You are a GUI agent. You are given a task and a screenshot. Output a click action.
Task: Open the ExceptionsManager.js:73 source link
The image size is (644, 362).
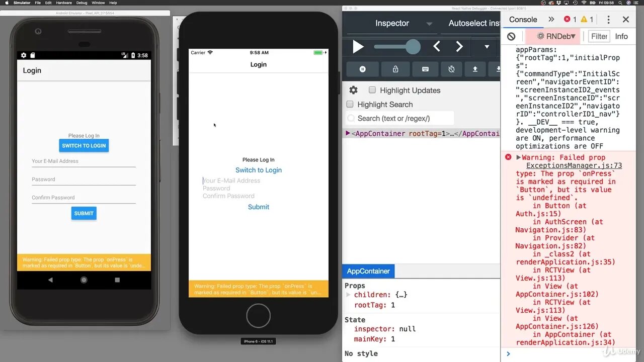coord(574,165)
